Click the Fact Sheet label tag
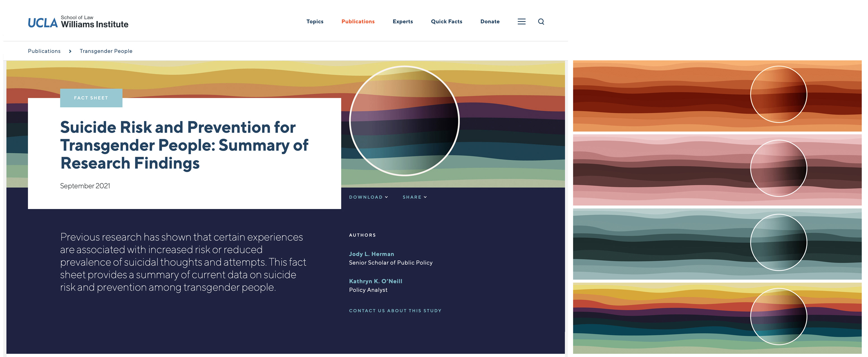 [x=91, y=98]
